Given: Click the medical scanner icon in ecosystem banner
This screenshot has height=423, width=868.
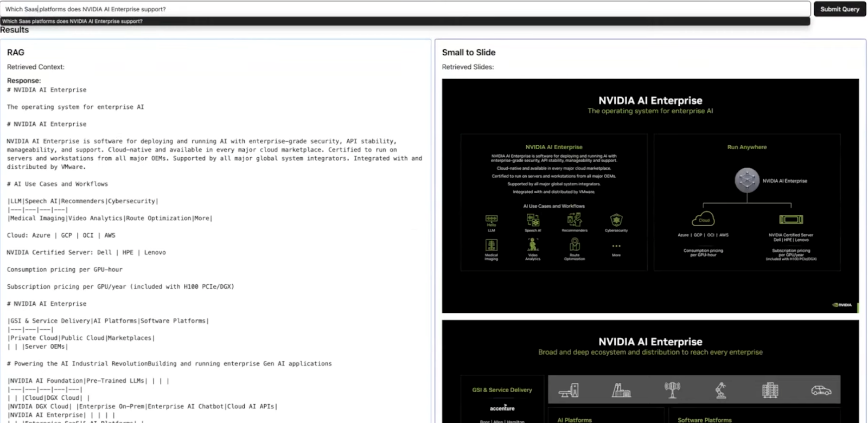Looking at the screenshot, I should [x=569, y=390].
